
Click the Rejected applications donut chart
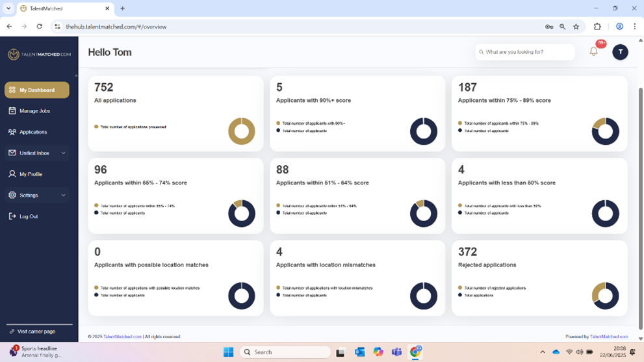(x=606, y=296)
